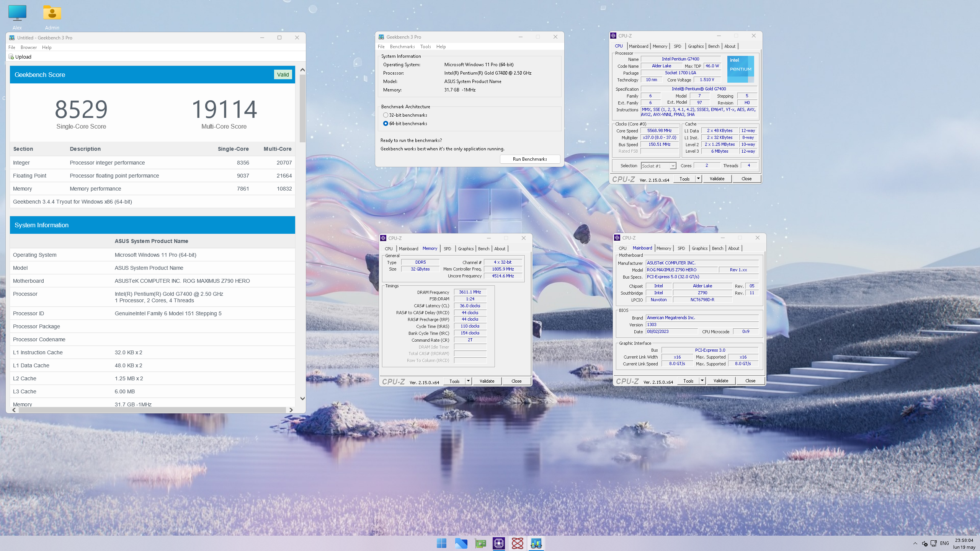Screen dimensions: 980x551
Task: Click the CPU-Z Mainboard window title icon
Action: pyautogui.click(x=617, y=238)
